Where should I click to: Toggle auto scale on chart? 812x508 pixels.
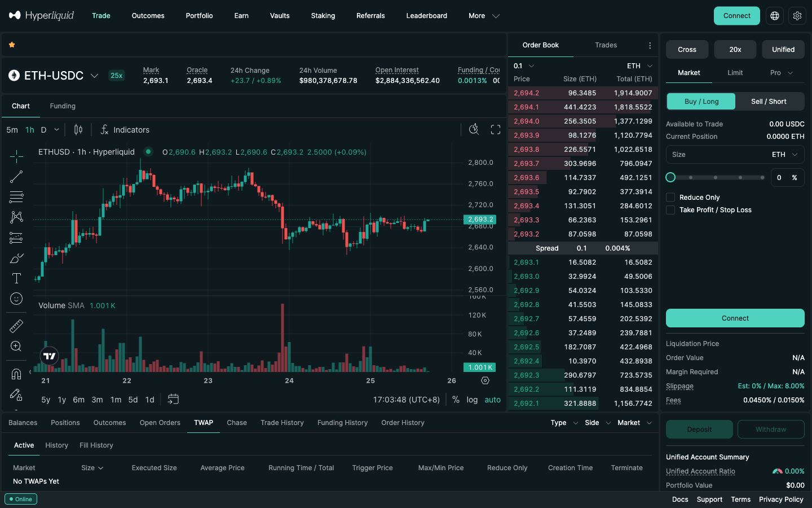(492, 399)
